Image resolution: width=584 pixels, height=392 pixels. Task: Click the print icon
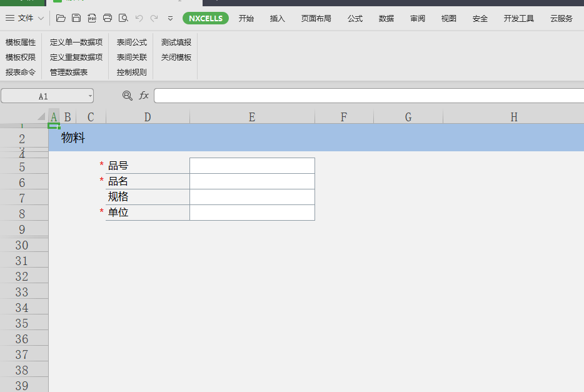coord(108,18)
